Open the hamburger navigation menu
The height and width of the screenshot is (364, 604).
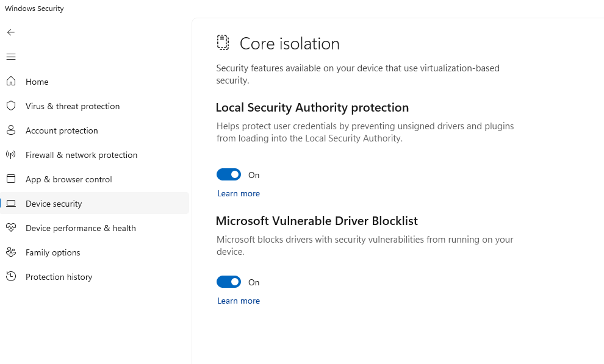pos(11,57)
